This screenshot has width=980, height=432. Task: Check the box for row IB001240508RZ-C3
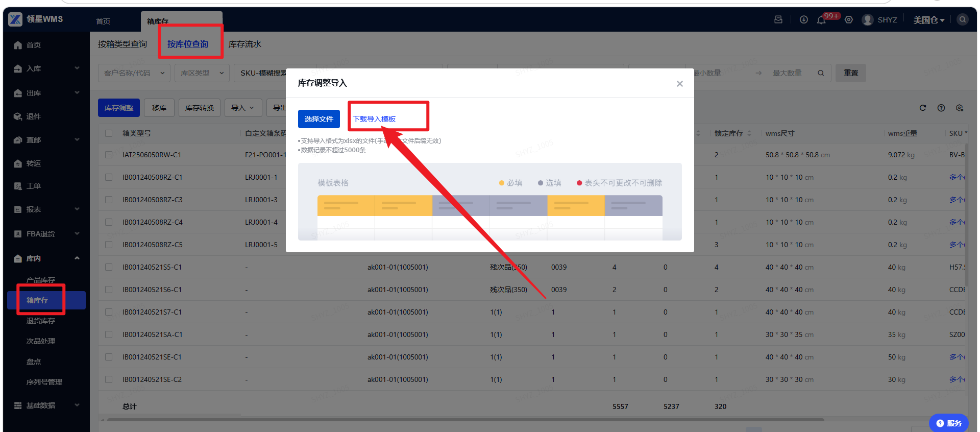tap(109, 200)
